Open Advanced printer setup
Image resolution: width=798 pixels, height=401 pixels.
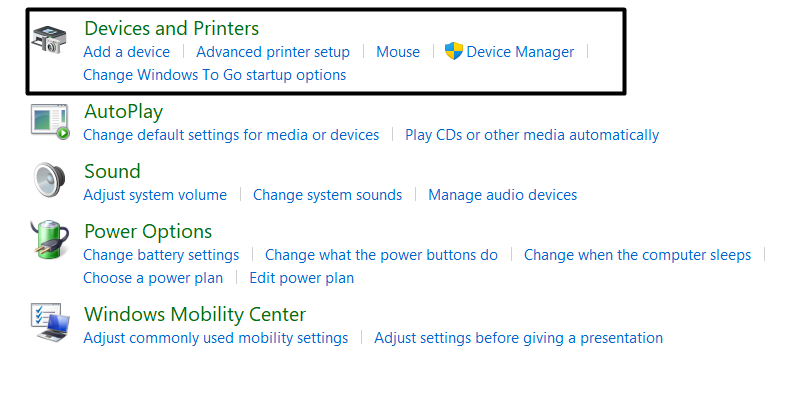[x=273, y=51]
